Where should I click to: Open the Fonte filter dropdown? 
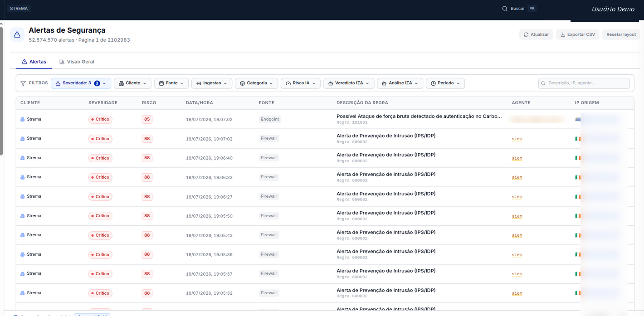pos(171,83)
